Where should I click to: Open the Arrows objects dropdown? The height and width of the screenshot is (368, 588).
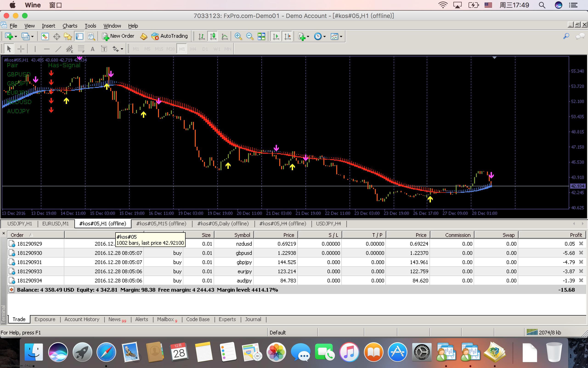pyautogui.click(x=118, y=49)
